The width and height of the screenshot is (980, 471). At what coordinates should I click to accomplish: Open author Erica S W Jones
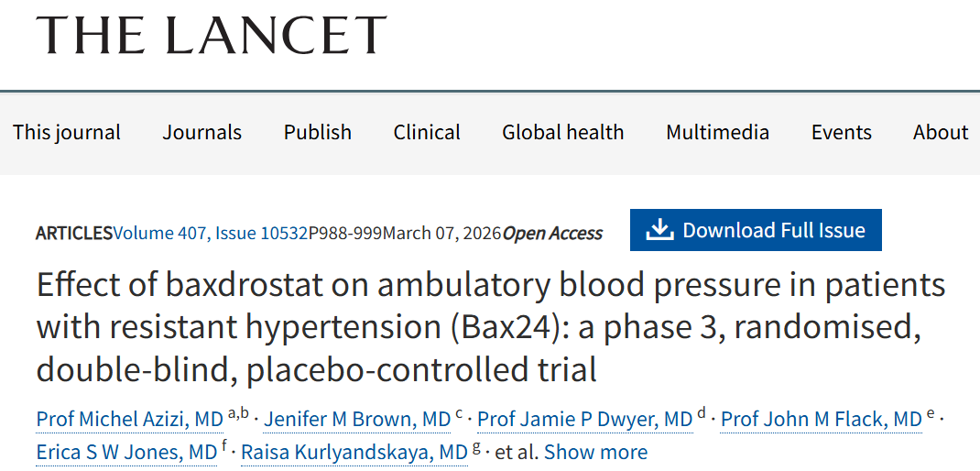point(126,452)
